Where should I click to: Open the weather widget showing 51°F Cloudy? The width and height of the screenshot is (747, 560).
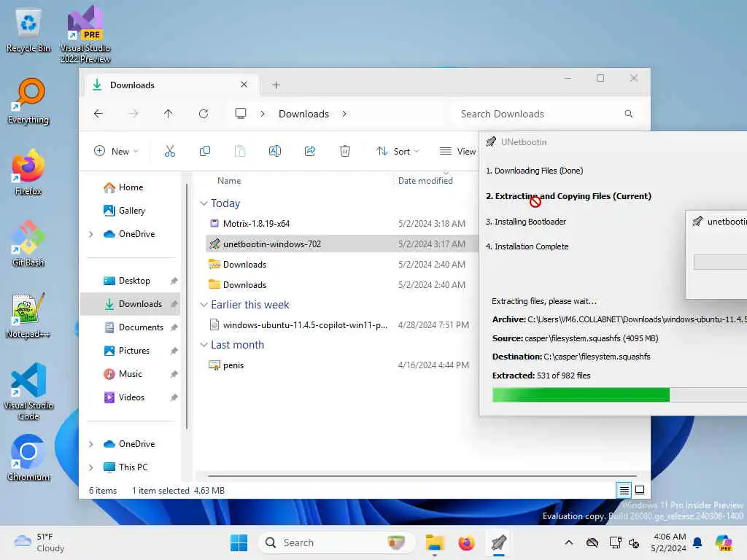point(39,542)
